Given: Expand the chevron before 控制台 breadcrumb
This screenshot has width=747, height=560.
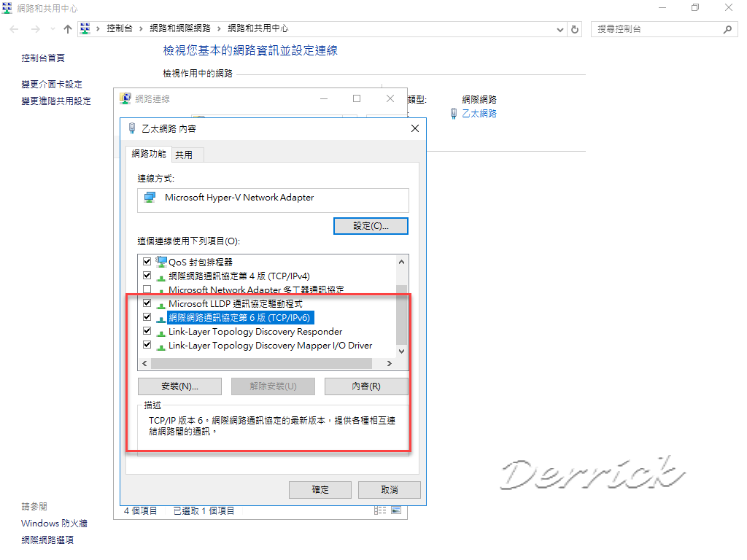Looking at the screenshot, I should pyautogui.click(x=98, y=28).
